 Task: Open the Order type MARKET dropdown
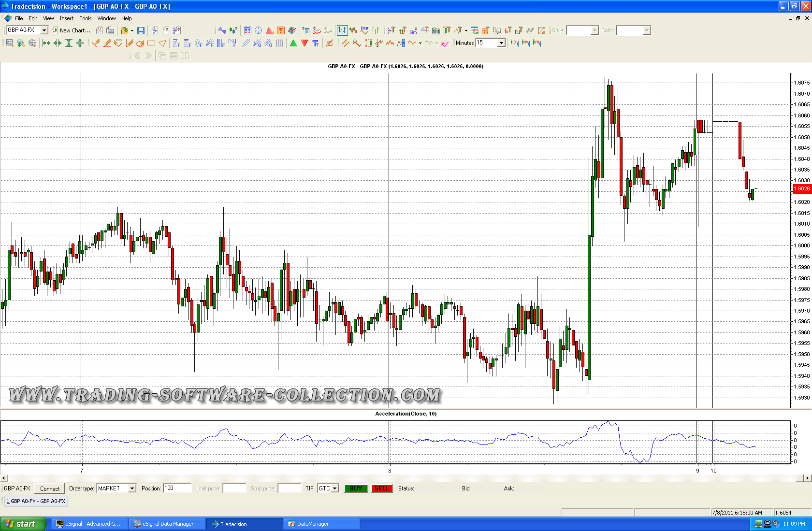click(x=132, y=488)
